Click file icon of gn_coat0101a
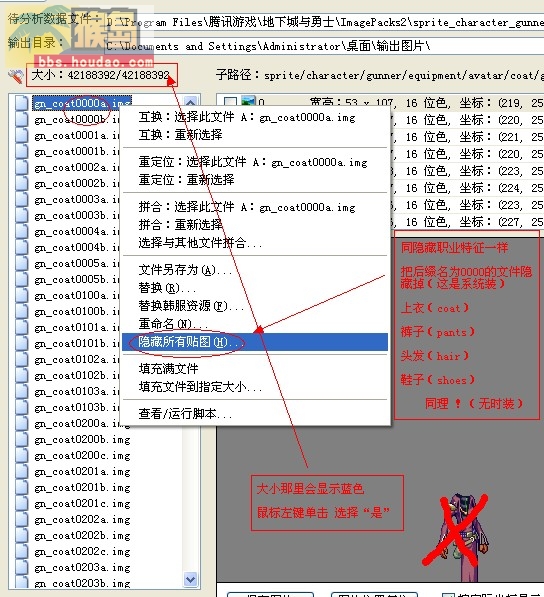544x597 pixels. 21,327
